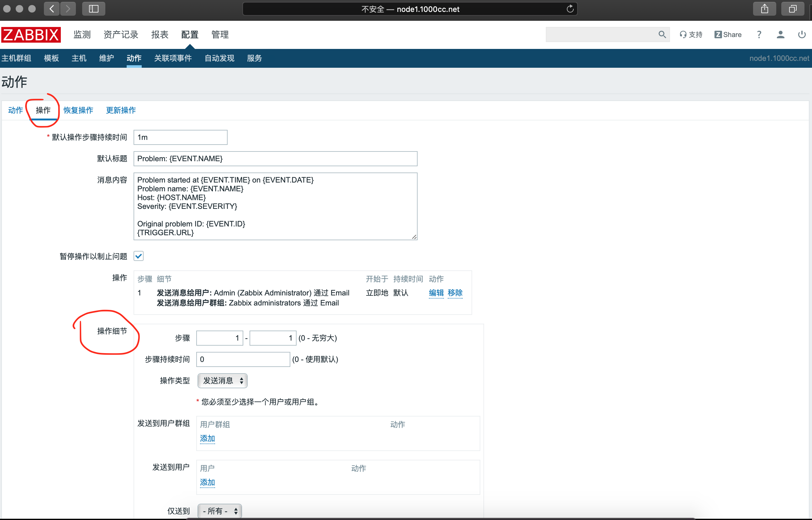Open the support headset link
Image resolution: width=812 pixels, height=520 pixels.
coord(691,34)
